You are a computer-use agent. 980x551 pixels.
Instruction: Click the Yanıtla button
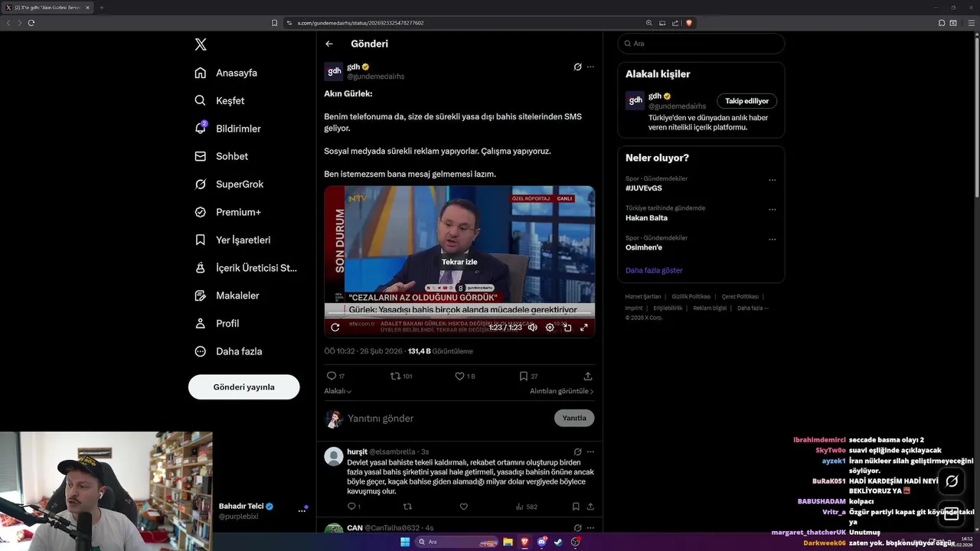(574, 418)
